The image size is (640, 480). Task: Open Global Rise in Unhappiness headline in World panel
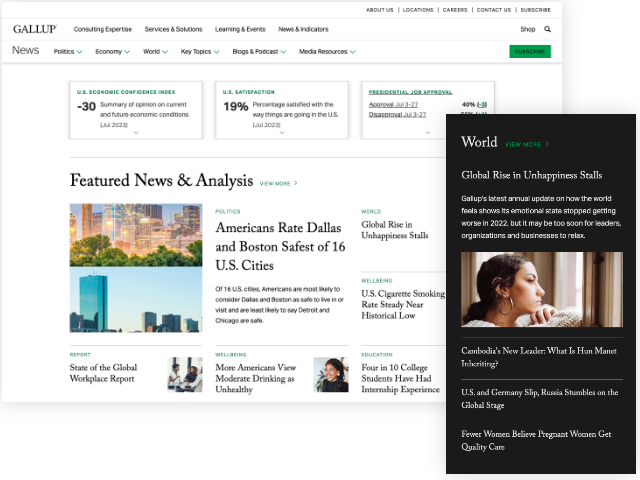pos(531,175)
